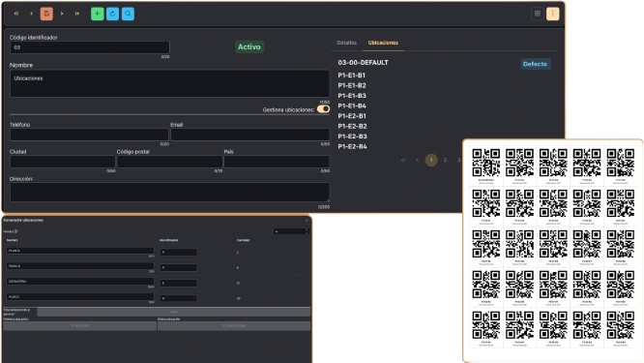The width and height of the screenshot is (644, 363).
Task: Click into the Dirección text area
Action: pyautogui.click(x=169, y=193)
